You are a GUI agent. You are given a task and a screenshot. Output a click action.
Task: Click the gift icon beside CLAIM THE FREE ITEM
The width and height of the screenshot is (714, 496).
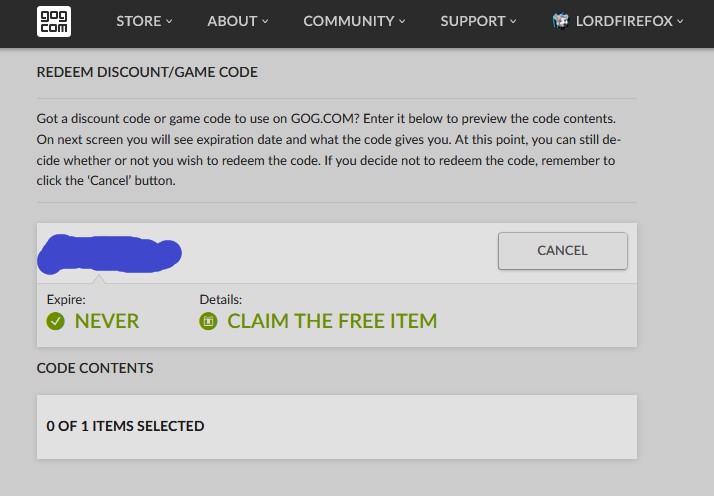point(208,321)
